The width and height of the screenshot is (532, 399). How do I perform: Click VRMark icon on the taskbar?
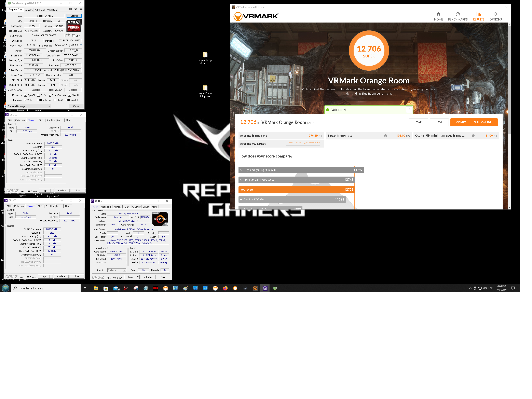pyautogui.click(x=255, y=288)
